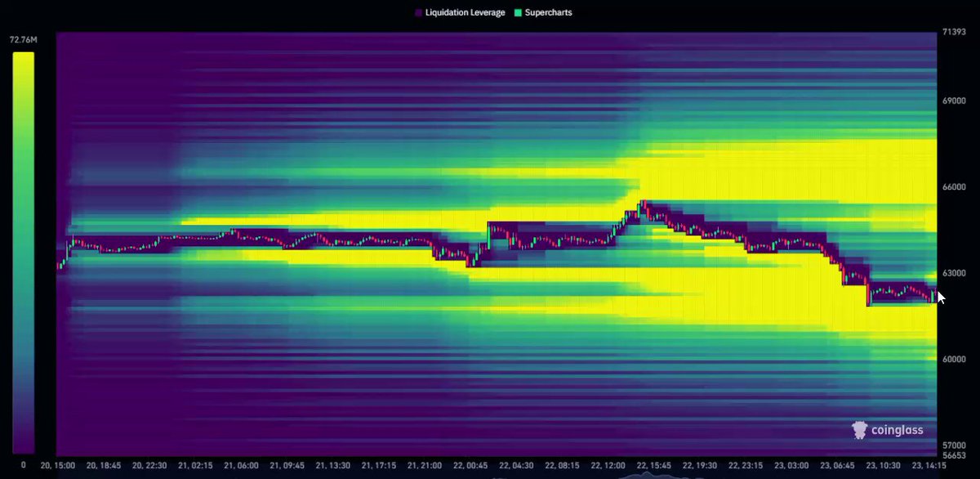Click the 20, 15:00 time axis label
This screenshot has height=479, width=980.
point(57,464)
